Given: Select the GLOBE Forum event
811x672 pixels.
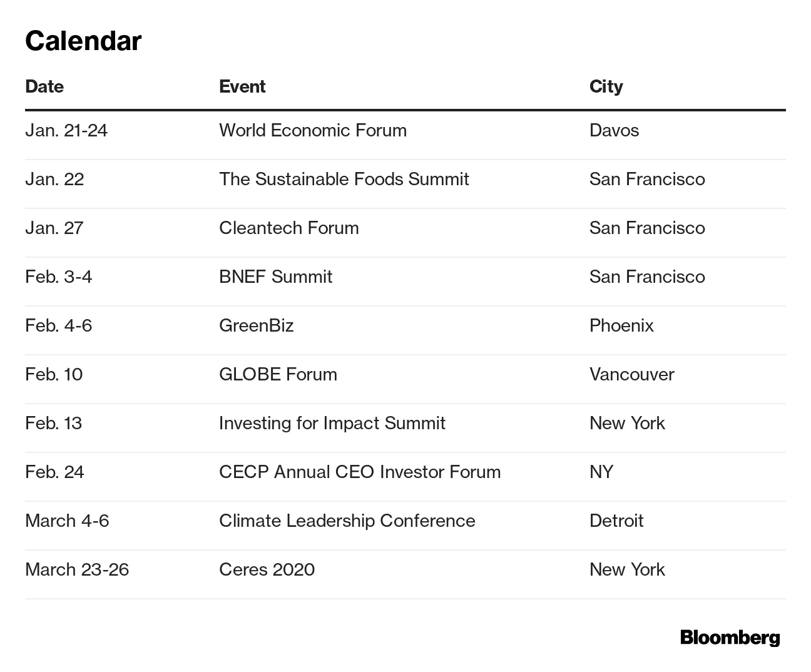Looking at the screenshot, I should point(278,374).
